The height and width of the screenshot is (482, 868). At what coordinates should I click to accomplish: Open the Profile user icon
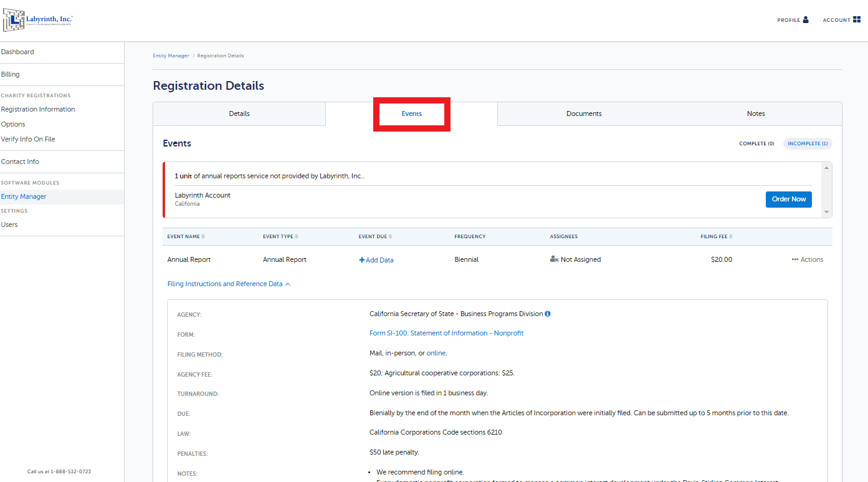[x=806, y=20]
